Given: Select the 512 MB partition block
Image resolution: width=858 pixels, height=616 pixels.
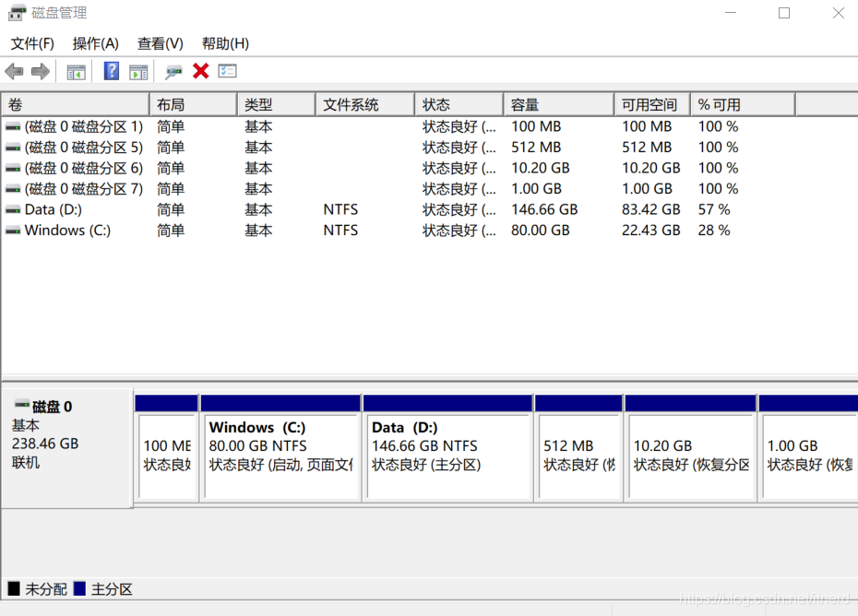Looking at the screenshot, I should (x=579, y=448).
